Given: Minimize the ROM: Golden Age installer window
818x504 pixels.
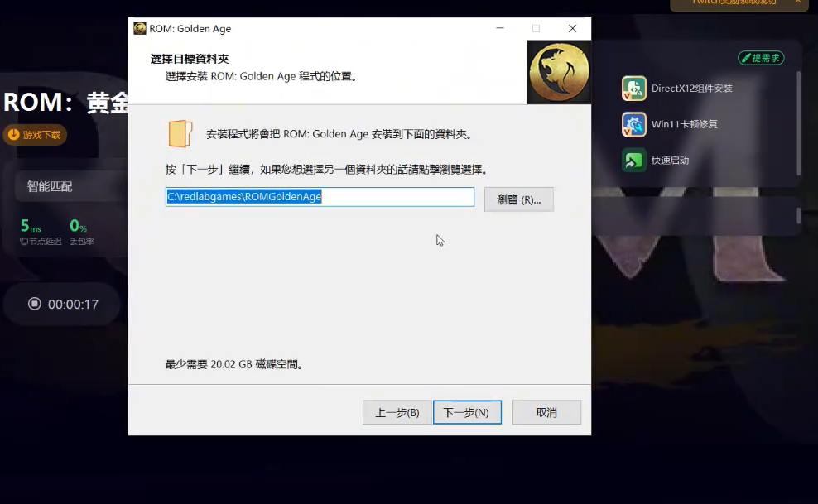Looking at the screenshot, I should tap(500, 28).
